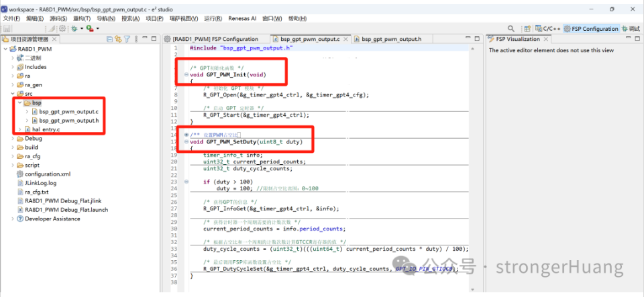Viewport: 644px width, 297px height.
Task: Collapse all in project explorer
Action: pyautogui.click(x=109, y=39)
